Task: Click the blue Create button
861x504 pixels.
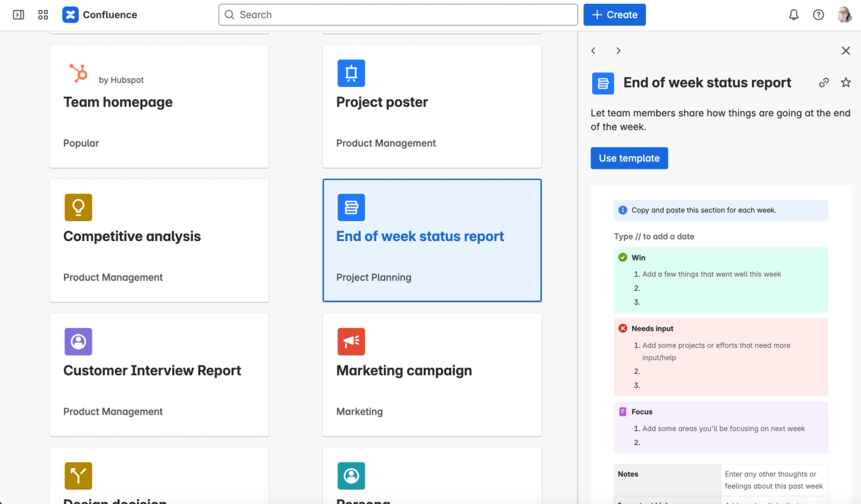Action: click(615, 15)
